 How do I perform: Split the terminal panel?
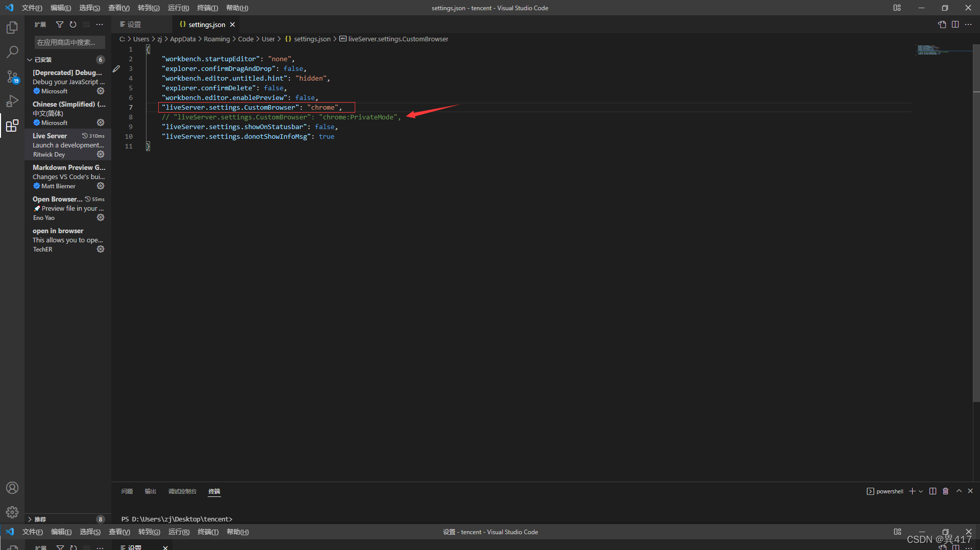(933, 491)
